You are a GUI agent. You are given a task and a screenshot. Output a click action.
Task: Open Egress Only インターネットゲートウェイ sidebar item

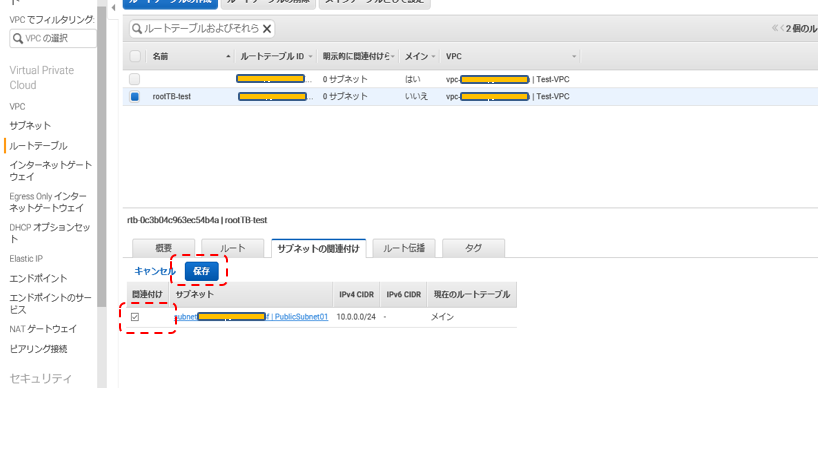[x=48, y=202]
